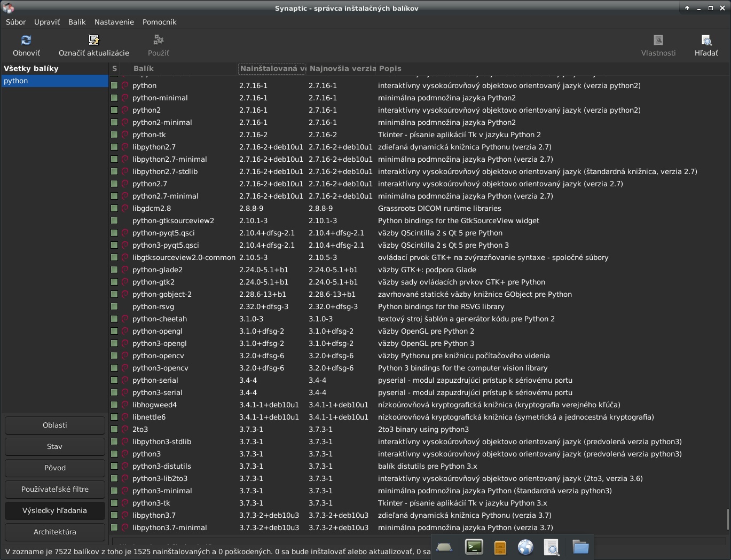
Task: Click the Obnoviť reload icon
Action: tap(26, 40)
